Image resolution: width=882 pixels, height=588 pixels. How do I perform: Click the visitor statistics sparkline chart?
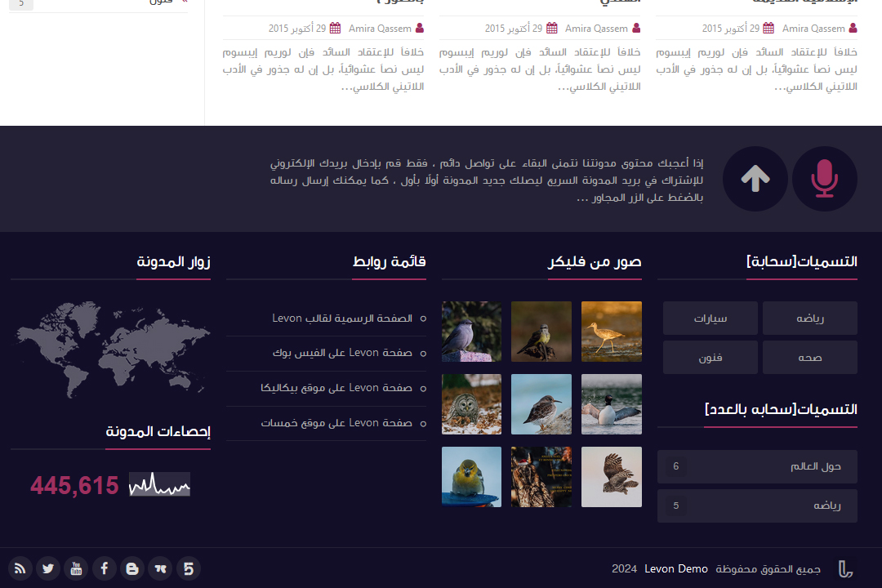pyautogui.click(x=159, y=484)
